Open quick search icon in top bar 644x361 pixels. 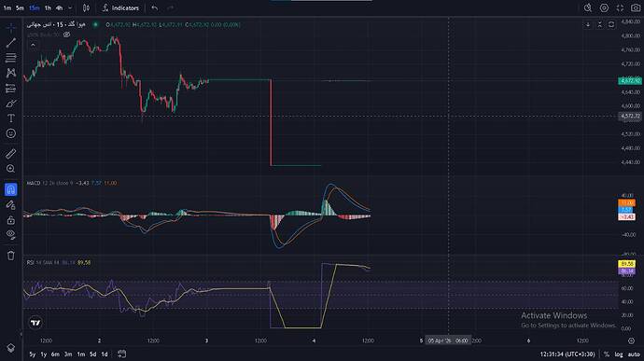[x=588, y=7]
